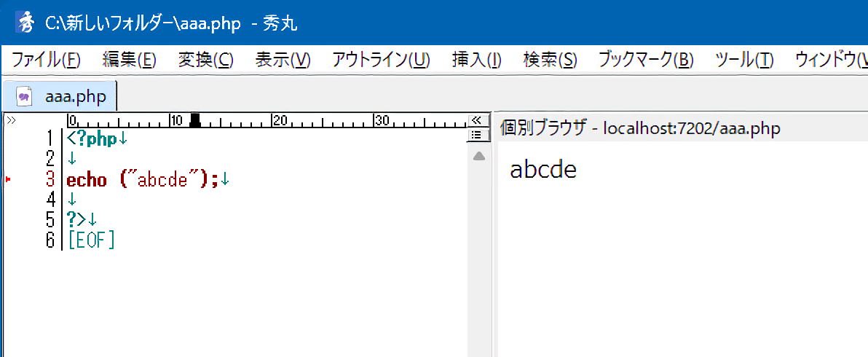Screen dimensions: 868x357
Task: Click the double-chevron icon left of the ruler
Action: [11, 120]
